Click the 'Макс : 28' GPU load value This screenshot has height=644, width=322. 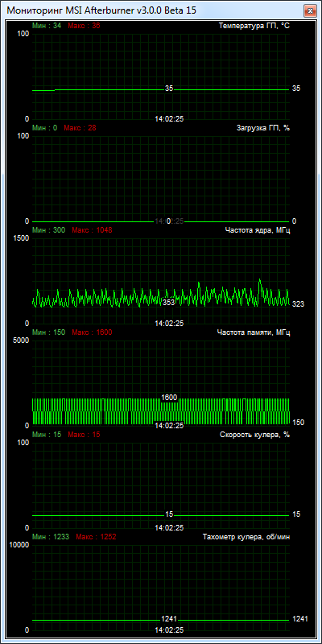[x=80, y=128]
